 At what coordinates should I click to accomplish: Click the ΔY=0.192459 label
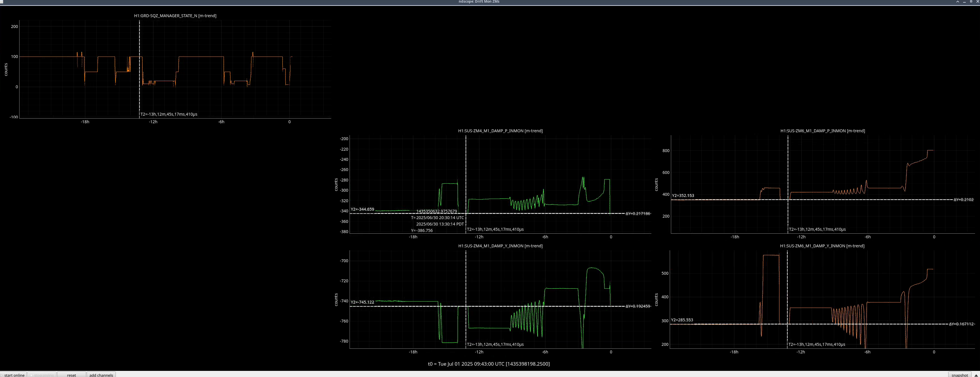tap(638, 306)
